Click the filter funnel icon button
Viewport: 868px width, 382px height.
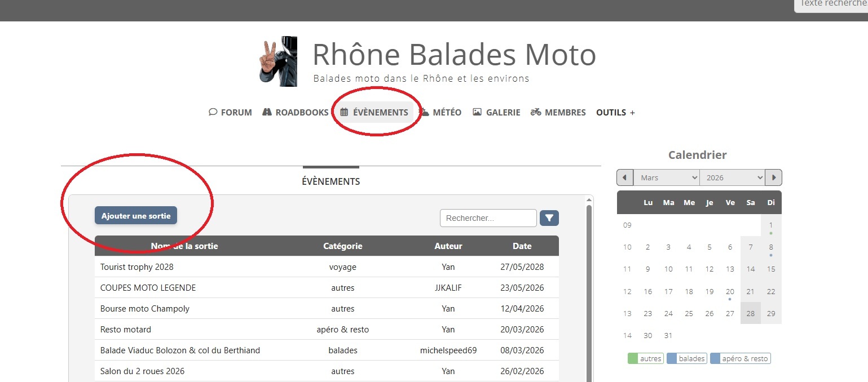point(549,218)
